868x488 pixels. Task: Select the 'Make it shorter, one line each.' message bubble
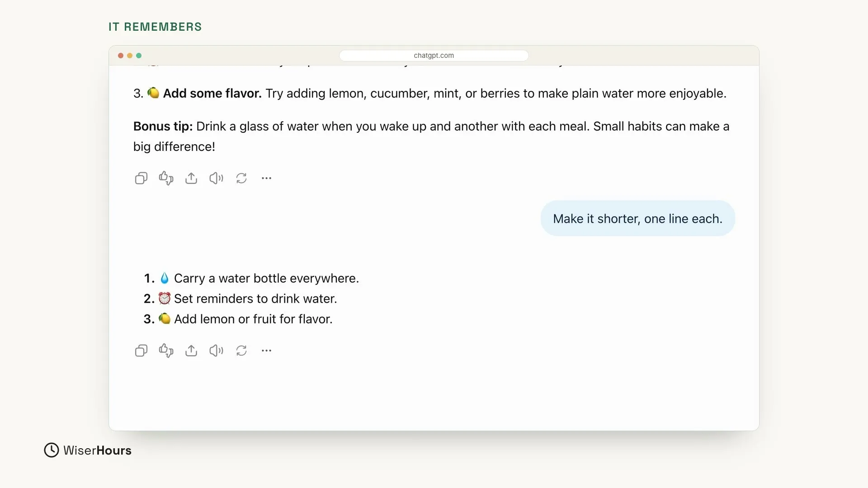point(637,219)
